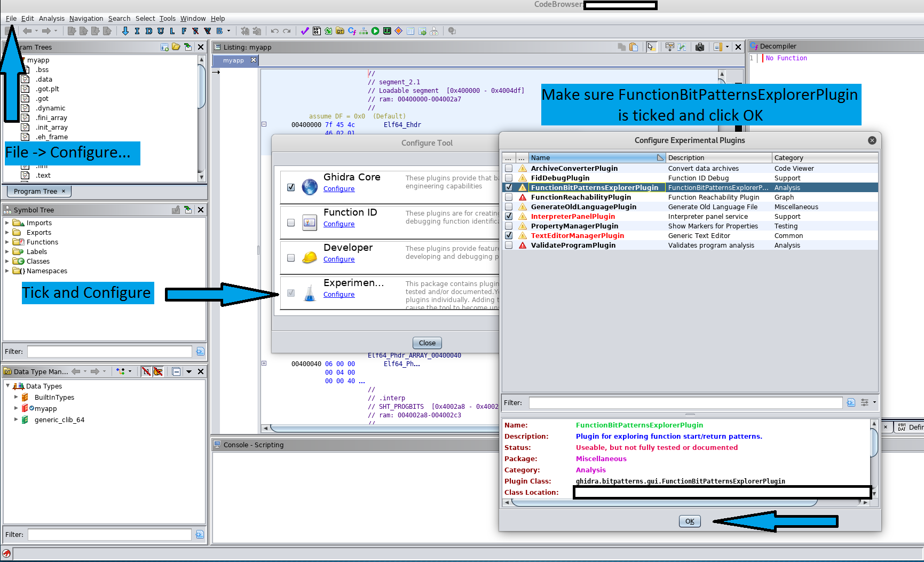The width and height of the screenshot is (924, 562).
Task: Toggle the FunctionBitPatternsExplorerPlugin checkbox
Action: [509, 187]
